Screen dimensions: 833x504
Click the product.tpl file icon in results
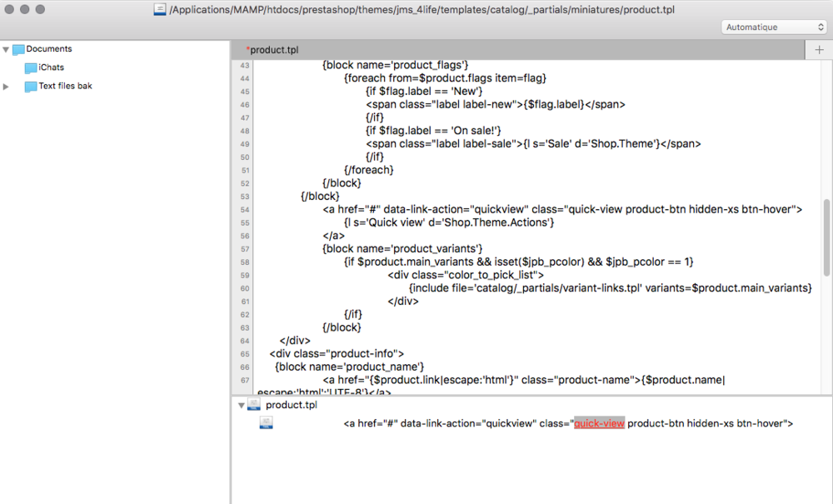click(254, 405)
